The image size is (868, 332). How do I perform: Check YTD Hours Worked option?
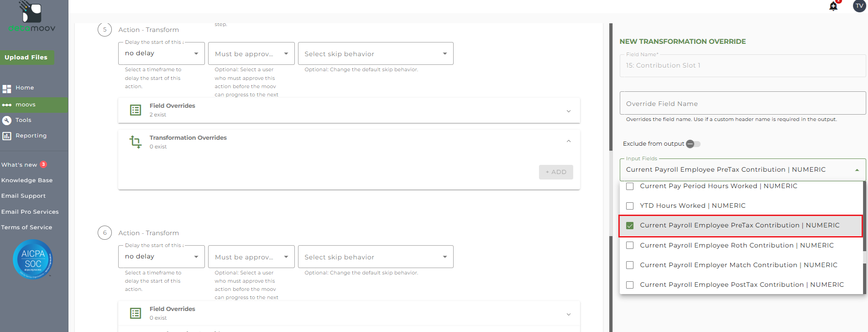coord(630,206)
